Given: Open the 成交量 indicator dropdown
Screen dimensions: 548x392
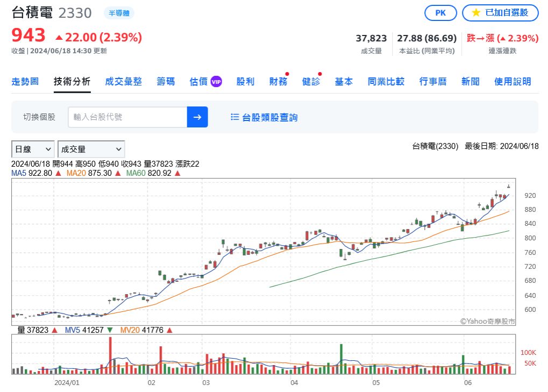Looking at the screenshot, I should [x=91, y=149].
